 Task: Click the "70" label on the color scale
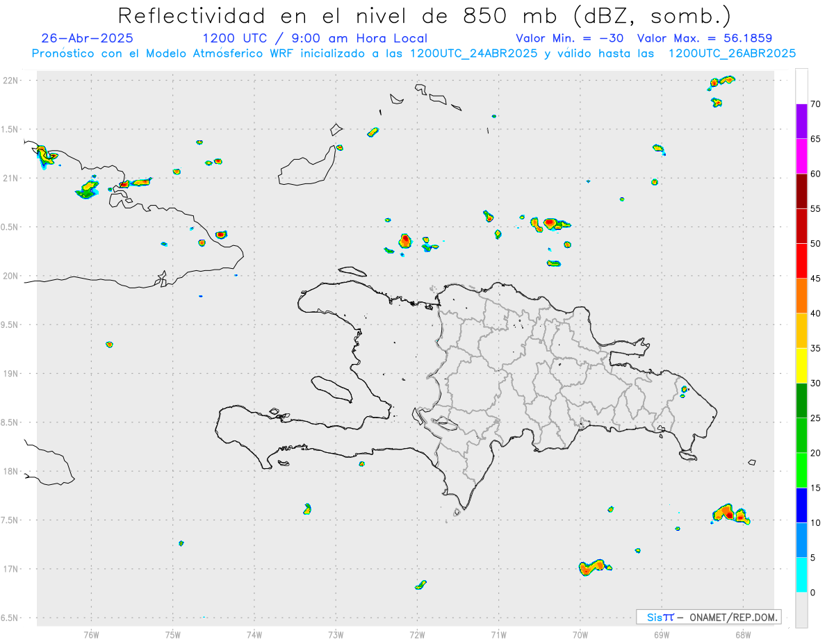pyautogui.click(x=816, y=104)
